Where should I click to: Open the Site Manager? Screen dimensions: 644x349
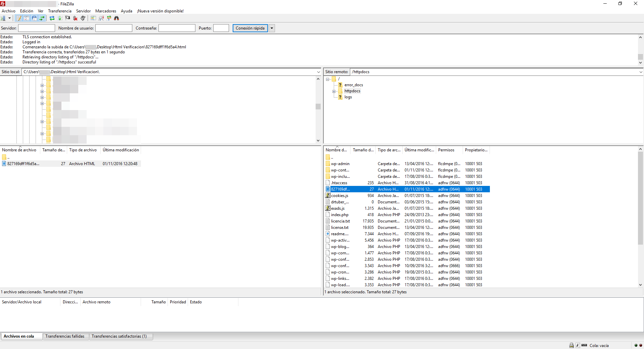point(3,18)
